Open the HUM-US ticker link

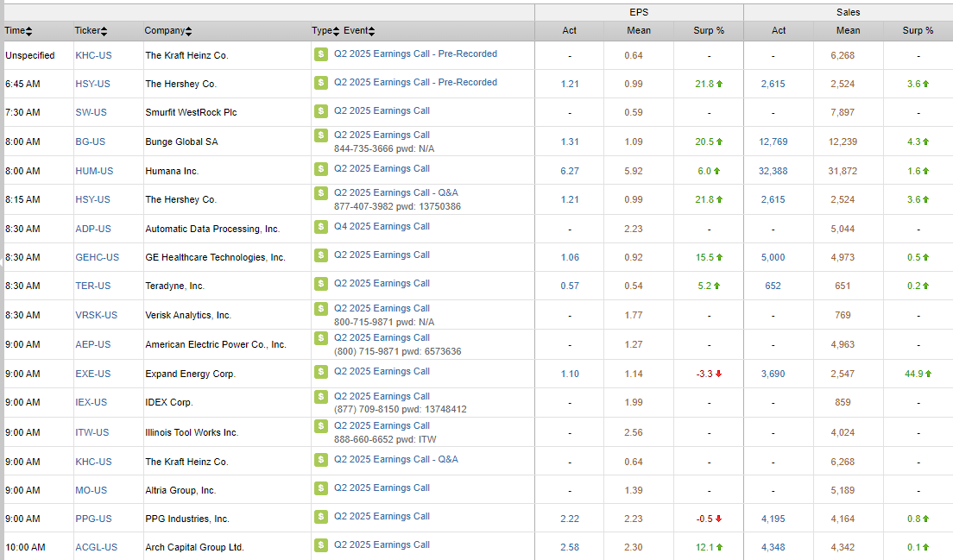coord(94,171)
